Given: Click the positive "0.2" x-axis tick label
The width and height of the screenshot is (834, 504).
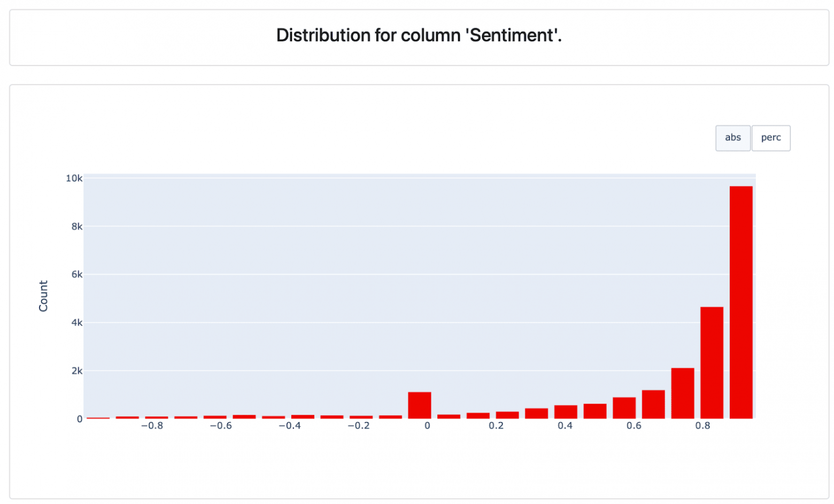Looking at the screenshot, I should click(x=496, y=426).
